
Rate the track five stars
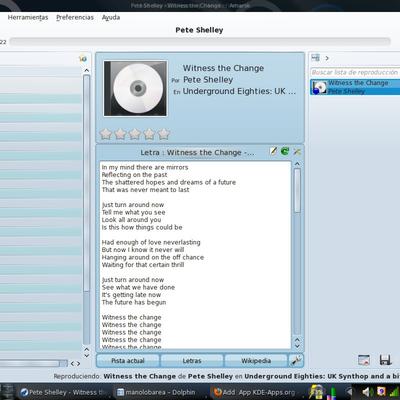click(164, 134)
